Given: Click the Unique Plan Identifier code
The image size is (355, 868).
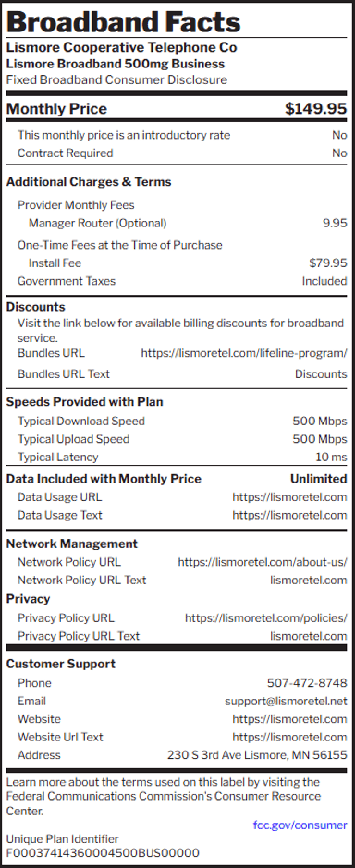Looking at the screenshot, I should click(103, 852).
